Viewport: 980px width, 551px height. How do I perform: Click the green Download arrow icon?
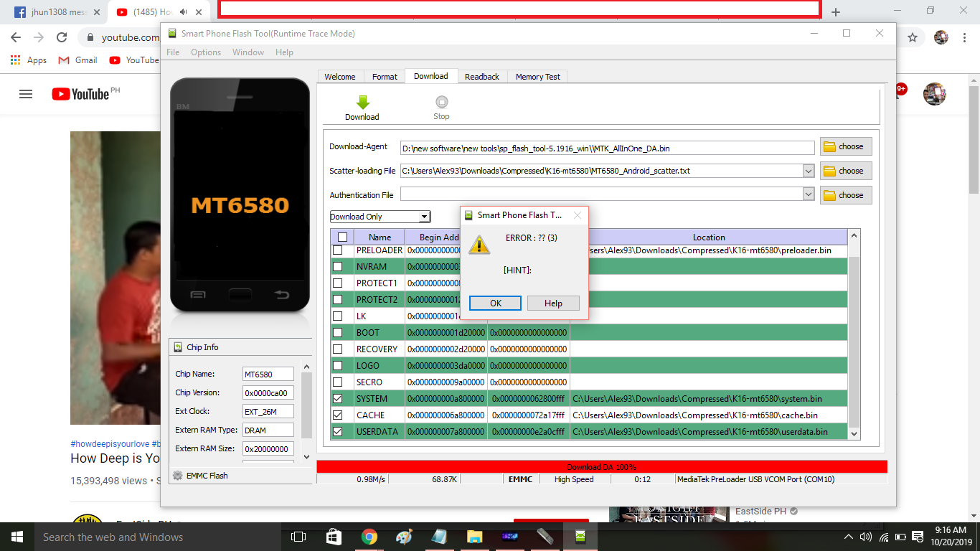point(362,103)
